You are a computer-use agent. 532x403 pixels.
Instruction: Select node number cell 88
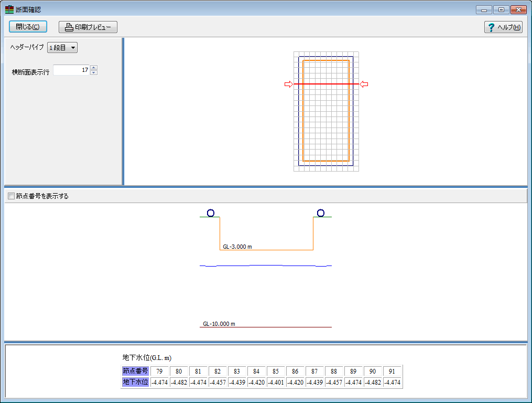click(334, 371)
